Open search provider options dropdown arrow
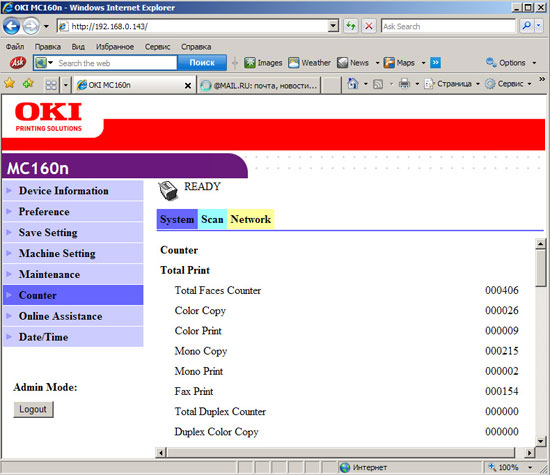Image resolution: width=550 pixels, height=475 pixels. tap(539, 26)
